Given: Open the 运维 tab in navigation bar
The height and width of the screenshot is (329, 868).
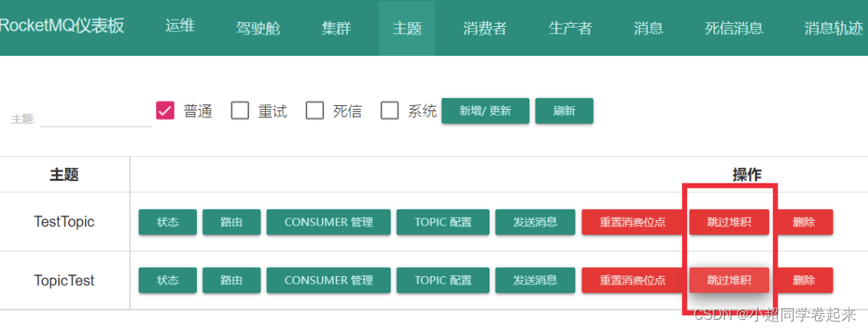Looking at the screenshot, I should pyautogui.click(x=180, y=26).
